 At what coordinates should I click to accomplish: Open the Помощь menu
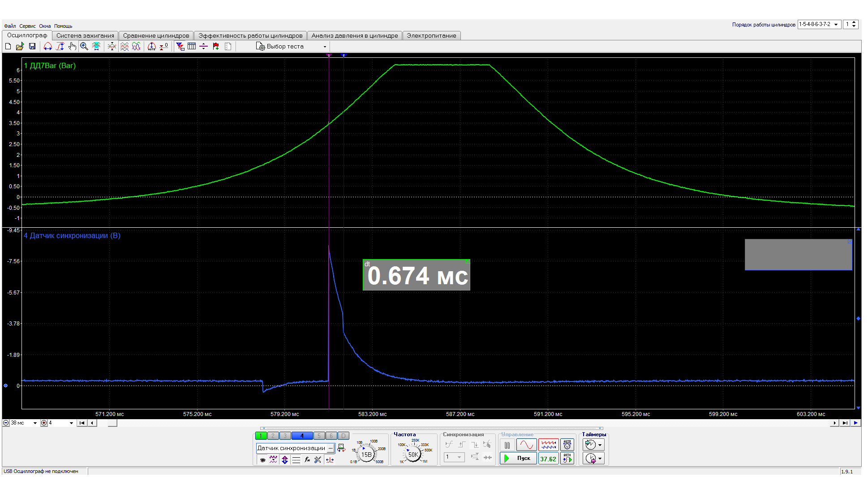63,26
